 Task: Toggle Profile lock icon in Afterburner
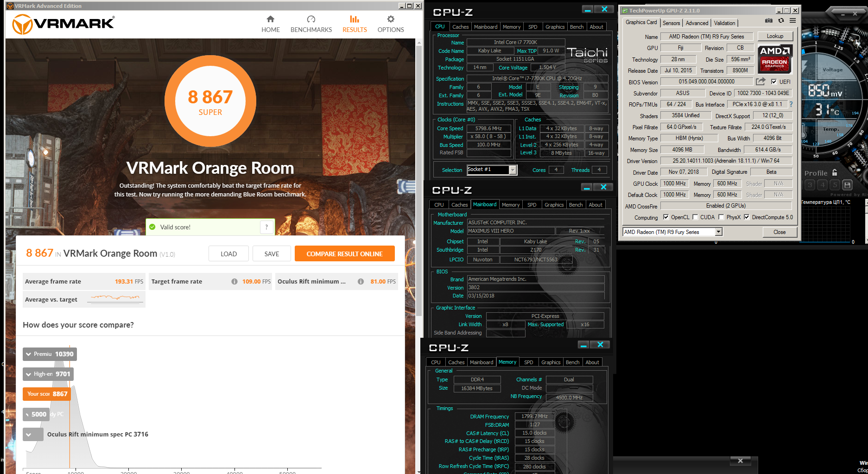[x=835, y=172]
